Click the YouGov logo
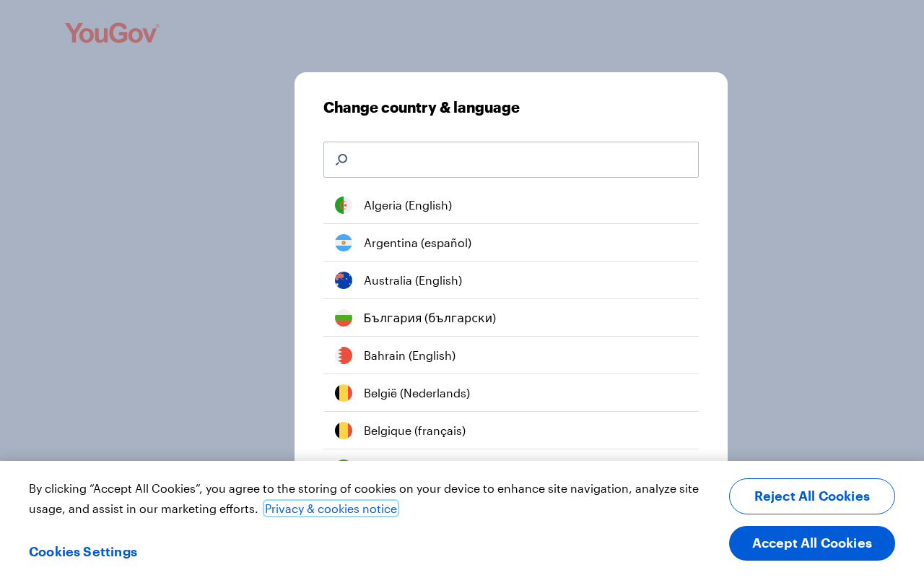 point(112,33)
